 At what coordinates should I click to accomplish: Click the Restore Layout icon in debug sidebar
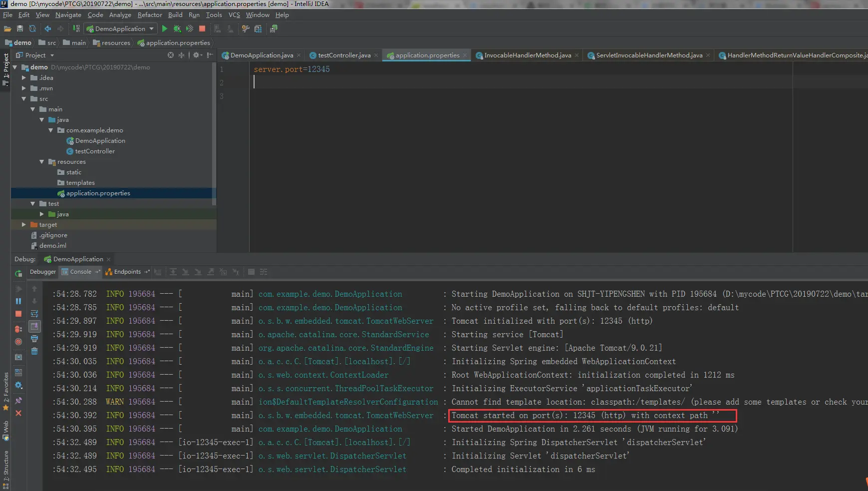point(18,373)
